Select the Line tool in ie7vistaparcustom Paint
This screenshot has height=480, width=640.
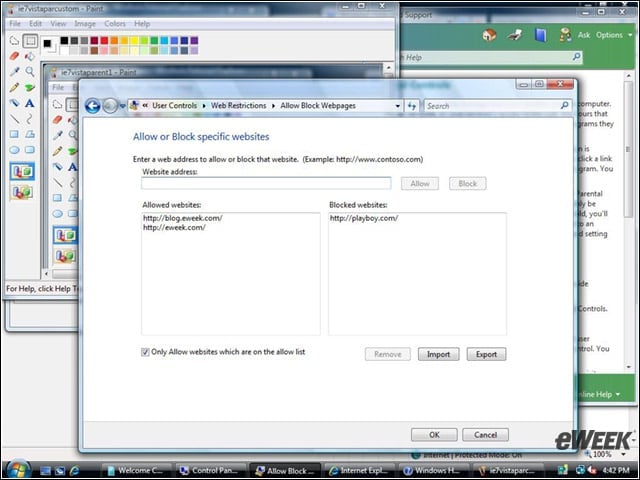(x=14, y=119)
